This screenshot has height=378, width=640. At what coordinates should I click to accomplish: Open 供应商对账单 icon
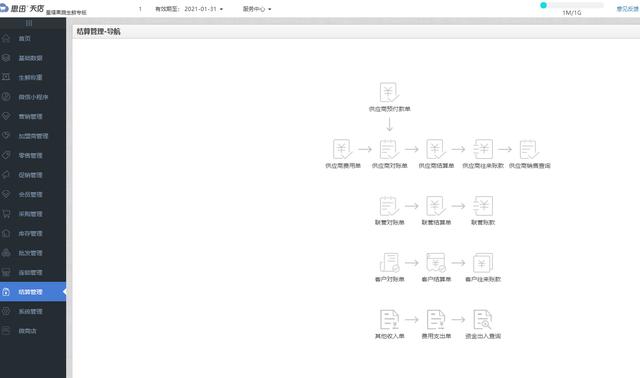coord(389,149)
